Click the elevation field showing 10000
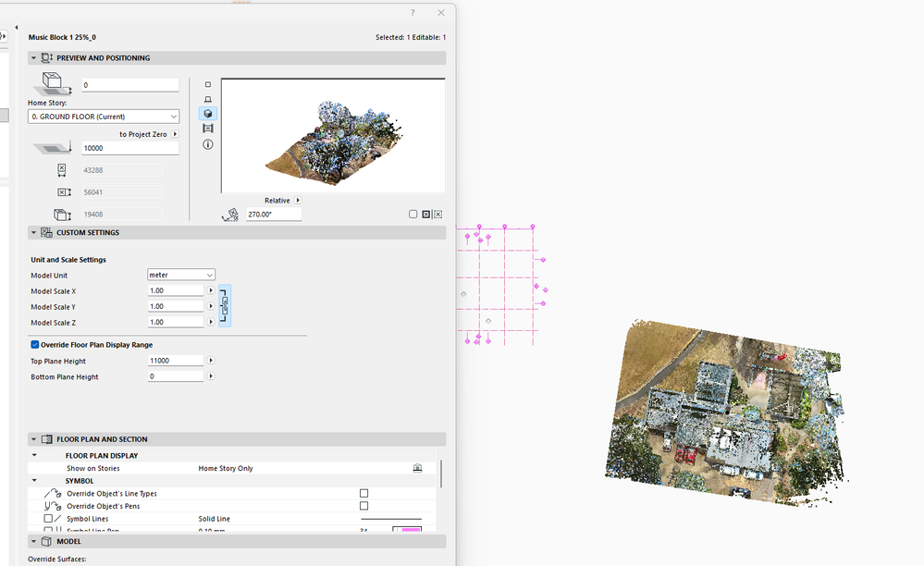Screen dimensions: 924x566 [x=130, y=148]
